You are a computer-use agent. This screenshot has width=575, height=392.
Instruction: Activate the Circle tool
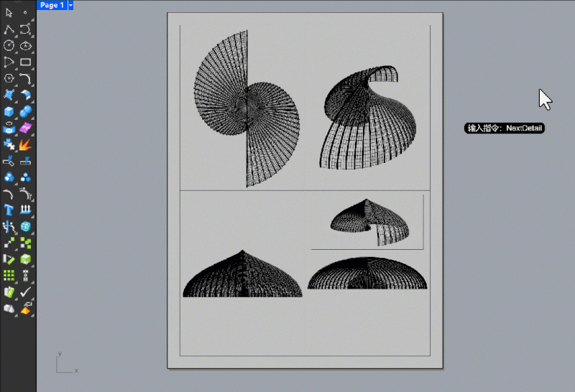(9, 46)
